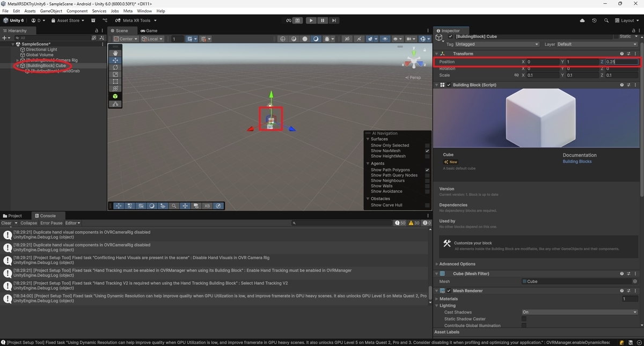Click the Asset Store button

(68, 20)
